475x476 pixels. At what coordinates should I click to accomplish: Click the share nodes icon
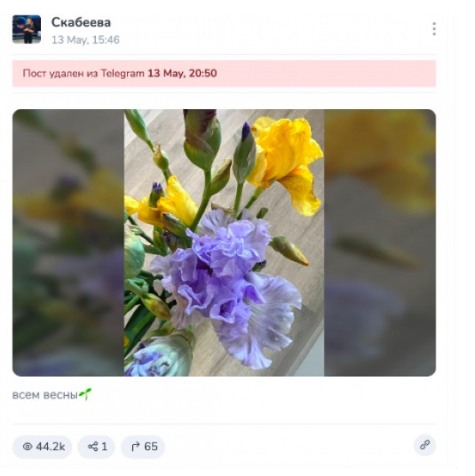point(93,447)
